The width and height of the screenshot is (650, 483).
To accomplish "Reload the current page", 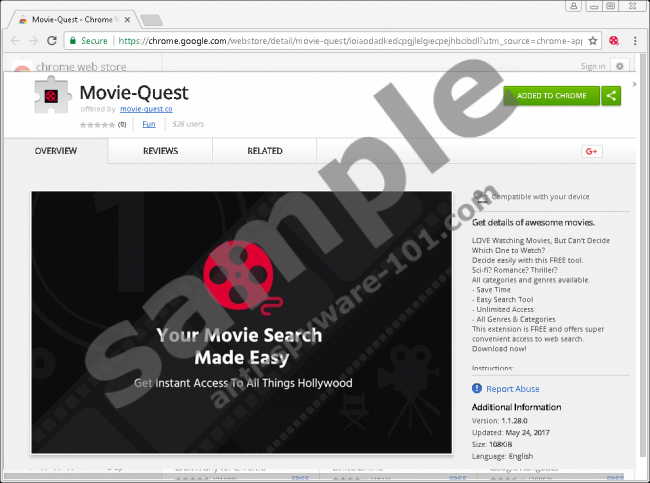I will (51, 41).
